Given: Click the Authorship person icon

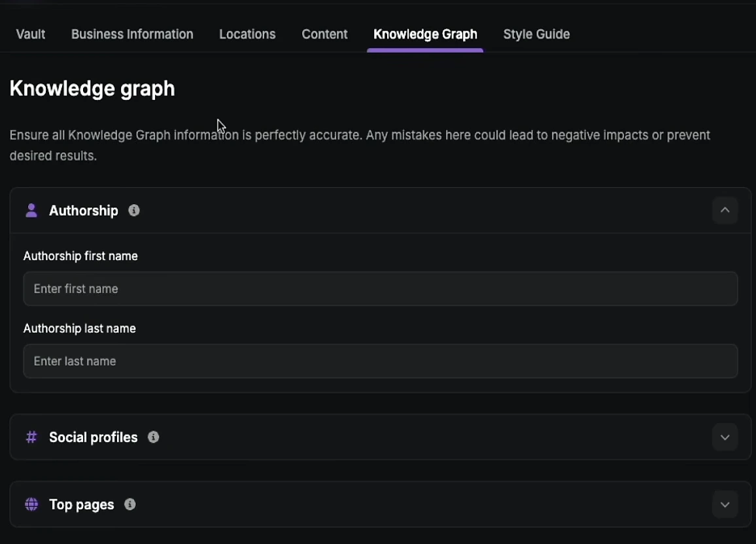Looking at the screenshot, I should point(31,211).
